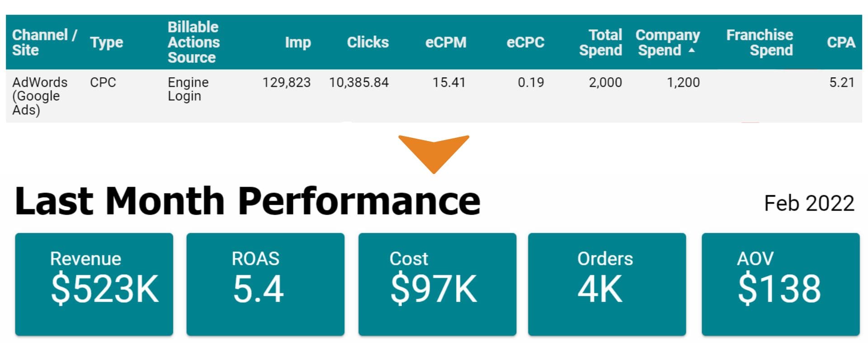The image size is (868, 357).
Task: Click the Franchise Spend column header
Action: coord(759,42)
